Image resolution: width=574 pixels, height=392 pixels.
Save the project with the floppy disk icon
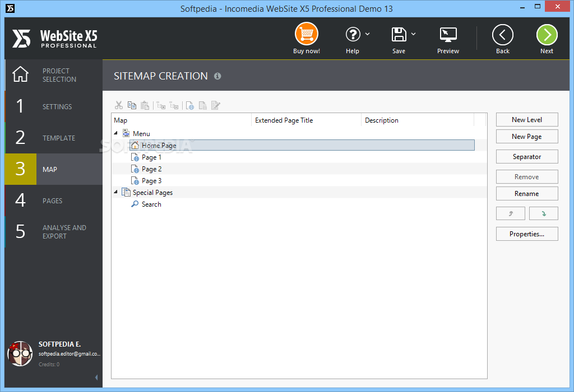pyautogui.click(x=399, y=34)
